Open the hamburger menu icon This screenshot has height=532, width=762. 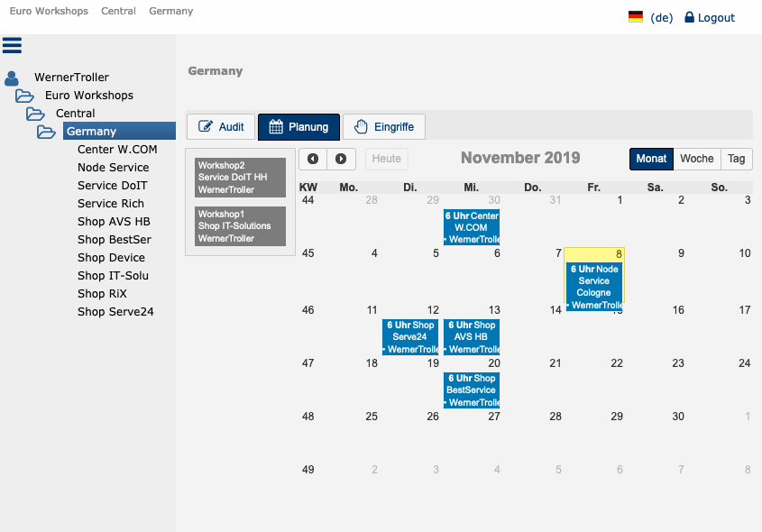[12, 45]
